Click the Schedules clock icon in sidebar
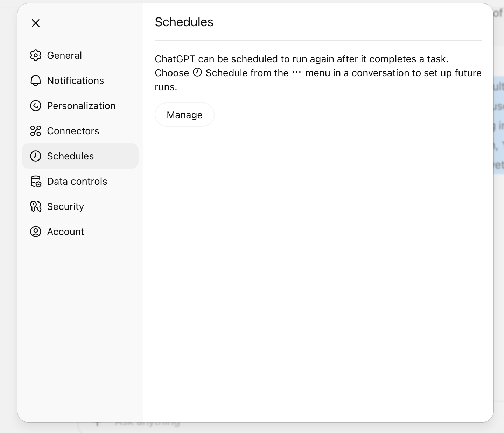Screen dimensions: 504x433 coord(36,156)
